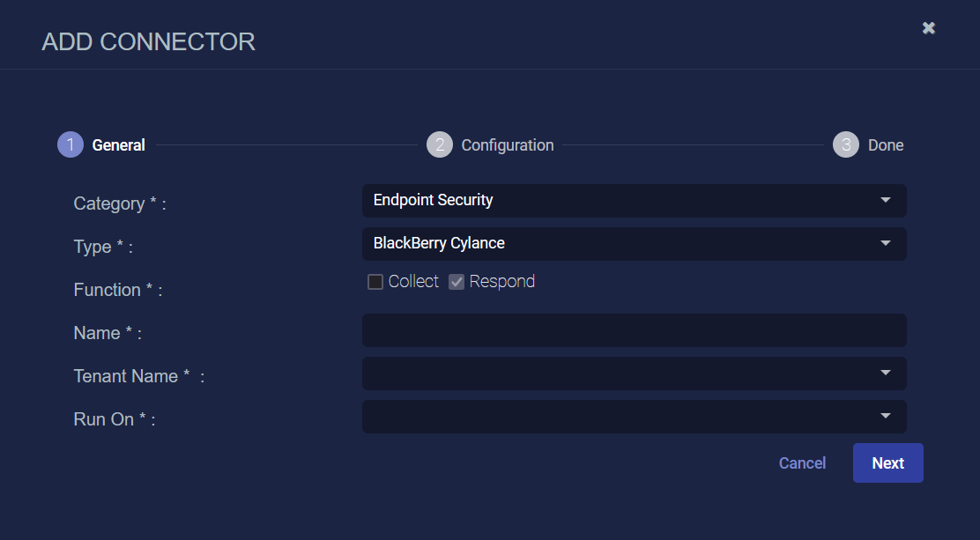980x540 pixels.
Task: Click the Category dropdown arrow icon
Action: (x=885, y=200)
